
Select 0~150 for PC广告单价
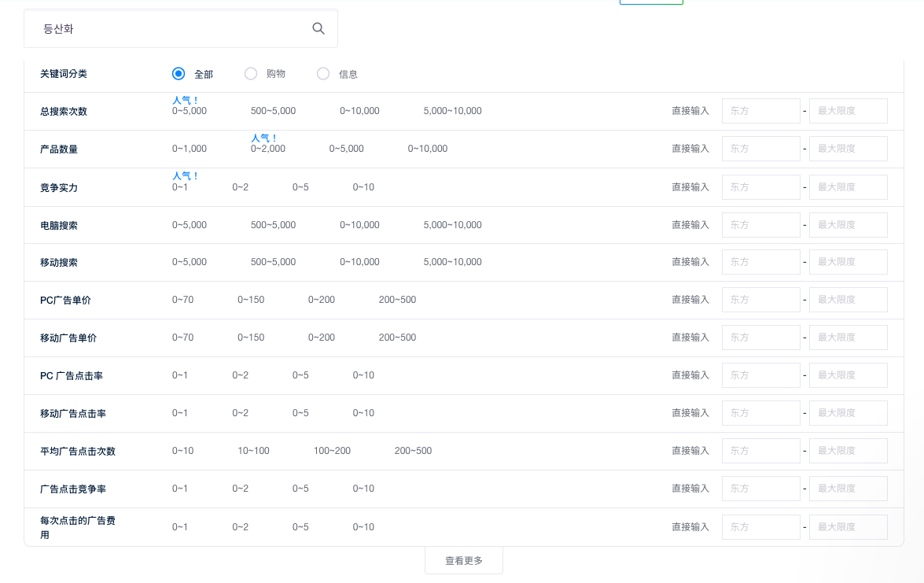click(x=251, y=300)
